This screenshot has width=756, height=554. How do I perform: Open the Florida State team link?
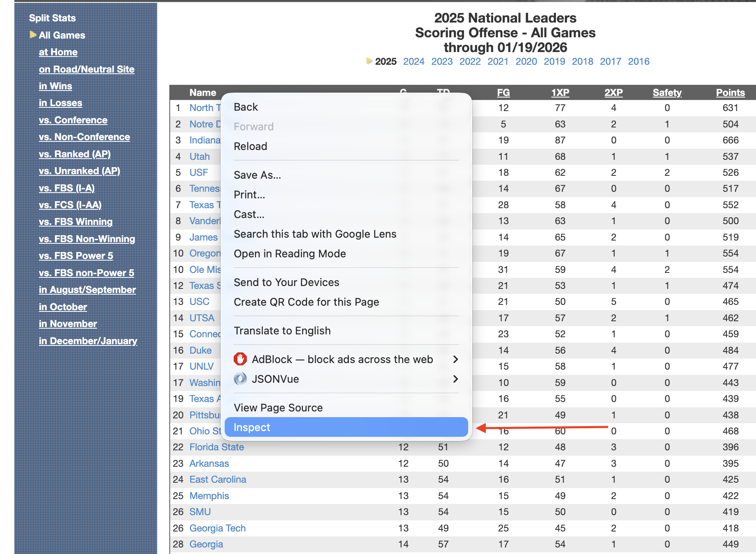(216, 447)
